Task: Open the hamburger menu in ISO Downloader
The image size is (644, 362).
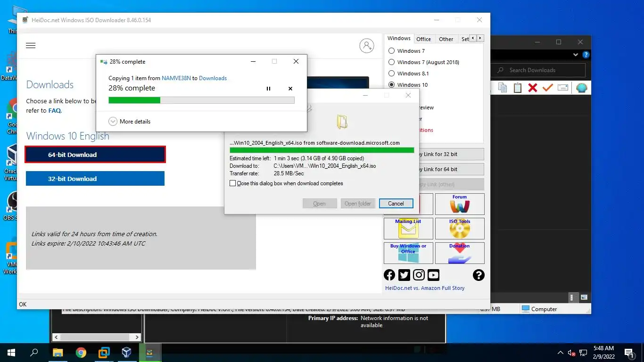Action: click(x=31, y=46)
